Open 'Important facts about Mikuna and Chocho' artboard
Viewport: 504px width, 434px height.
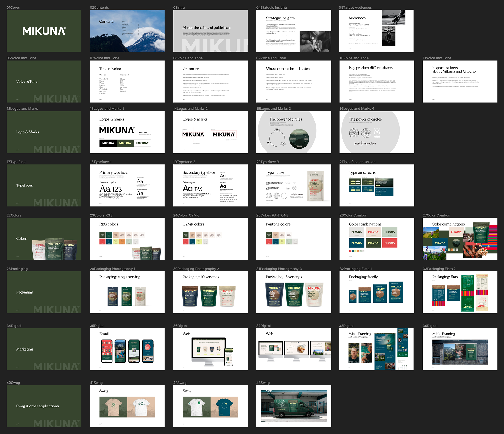point(460,82)
